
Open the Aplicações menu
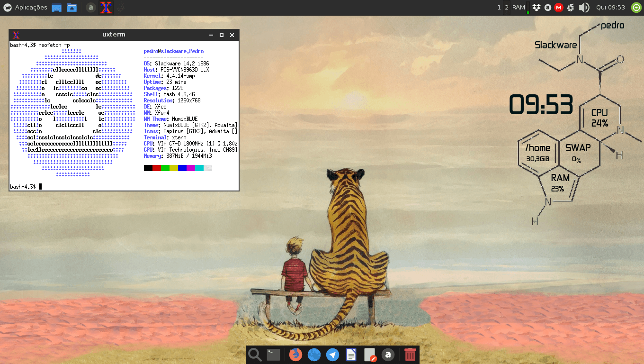[26, 7]
